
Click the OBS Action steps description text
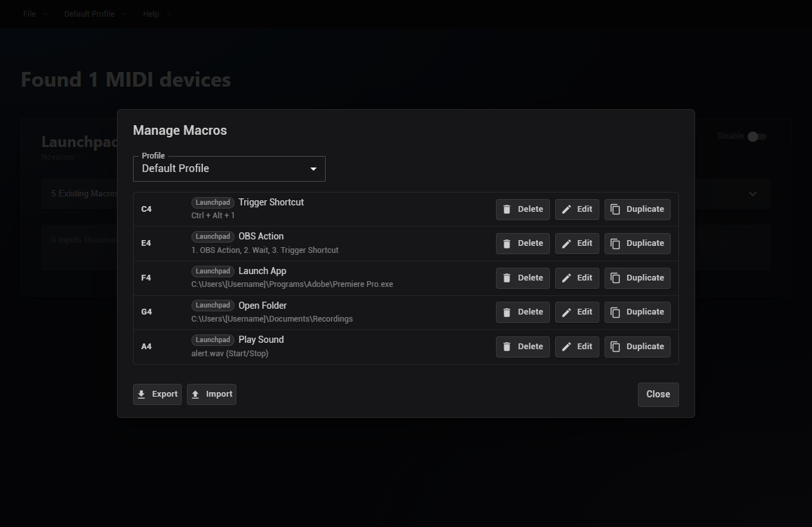[265, 250]
